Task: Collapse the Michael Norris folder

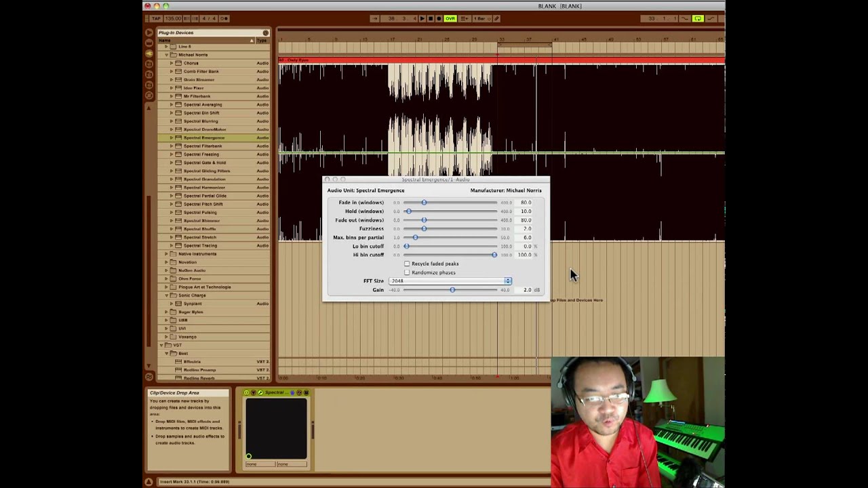Action: (167, 55)
